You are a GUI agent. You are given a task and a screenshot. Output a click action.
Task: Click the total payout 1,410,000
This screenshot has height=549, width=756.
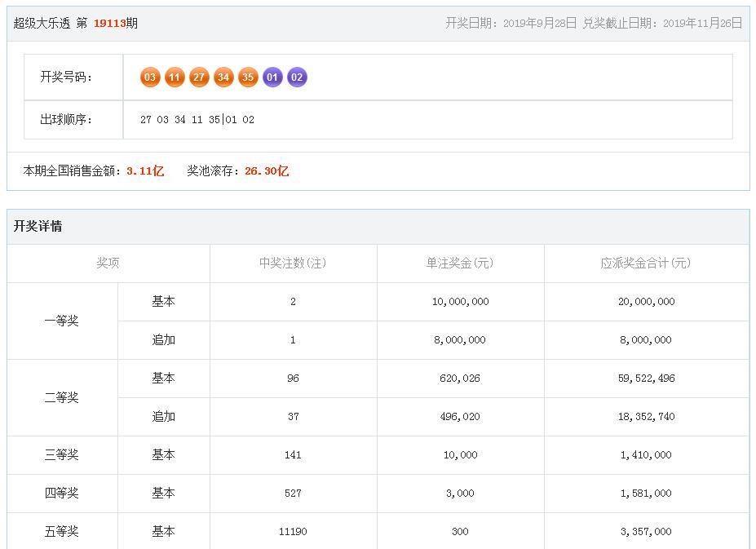(646, 455)
